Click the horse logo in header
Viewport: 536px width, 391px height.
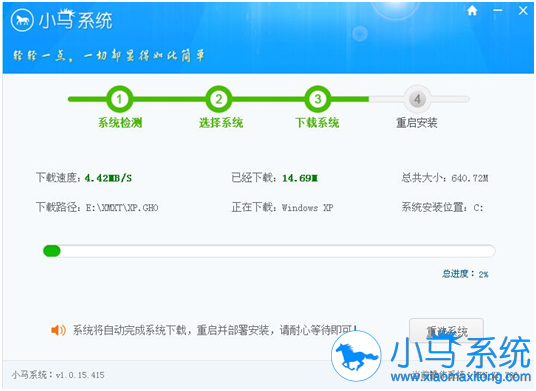22,20
